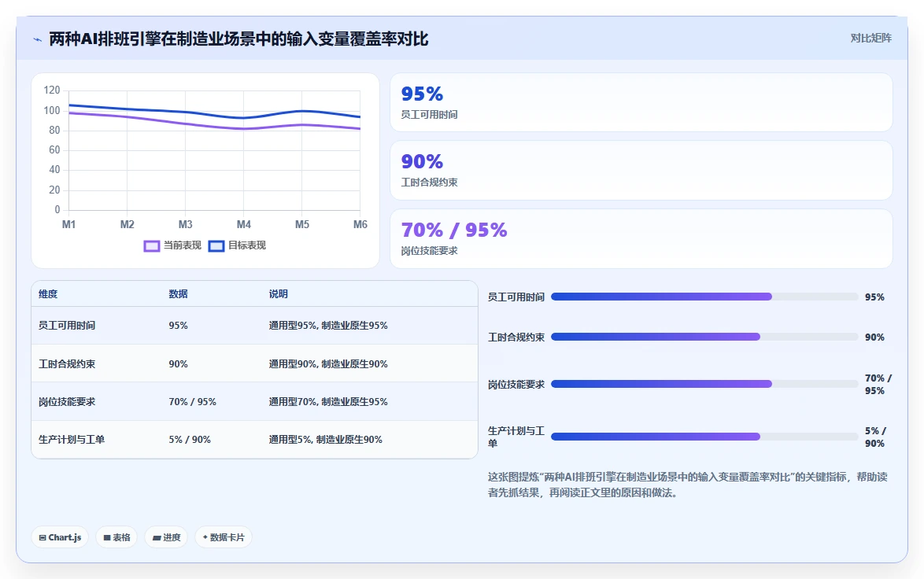
Task: Click 通用型95%, 制造业原生95% description
Action: point(328,326)
